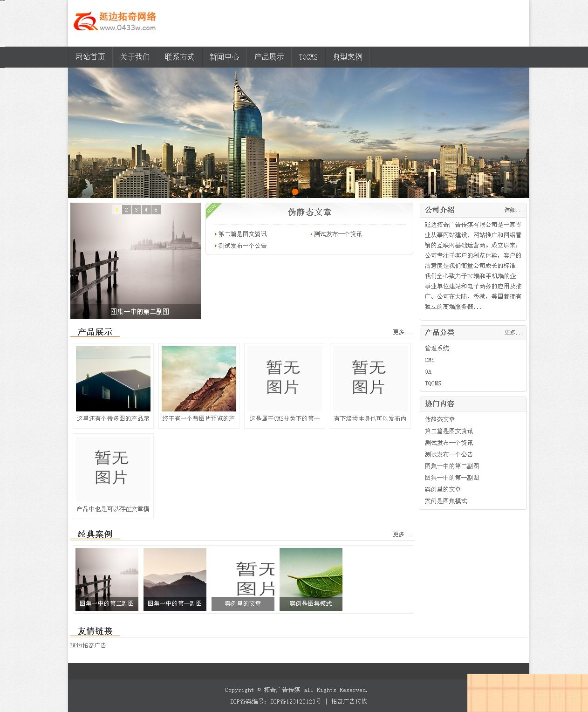Click the leaf thumbnail labeled 案例是图集模式

(310, 579)
